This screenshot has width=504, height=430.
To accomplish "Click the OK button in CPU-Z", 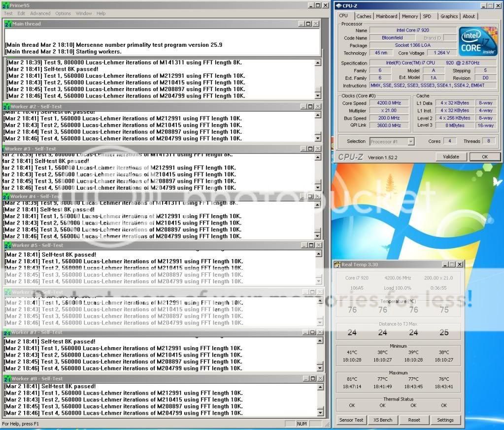I will point(485,157).
